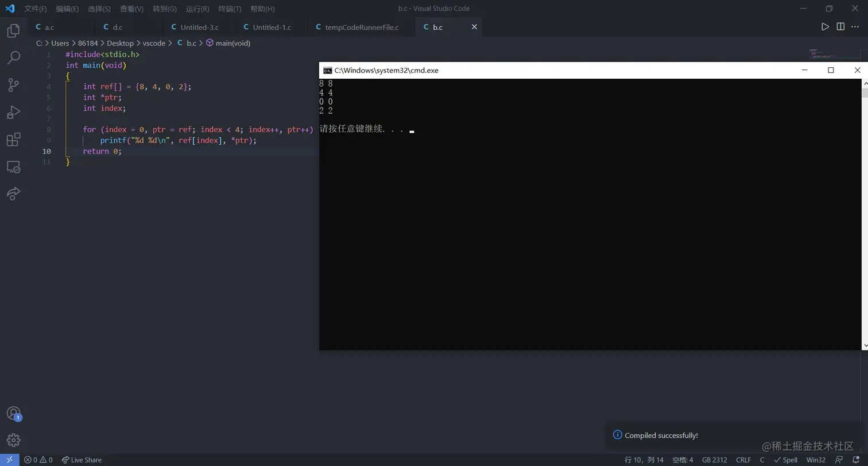The image size is (868, 466).
Task: Open the Run and Debug view
Action: point(13,112)
